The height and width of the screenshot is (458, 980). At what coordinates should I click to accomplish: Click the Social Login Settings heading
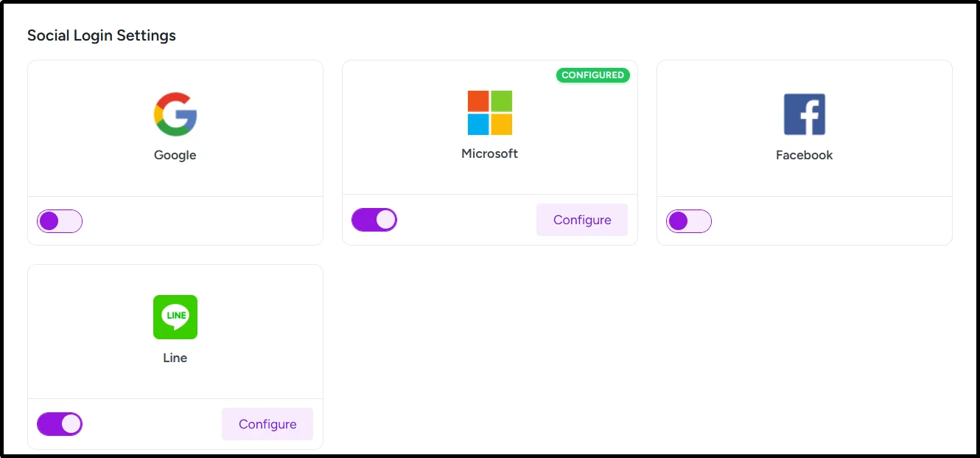point(101,35)
